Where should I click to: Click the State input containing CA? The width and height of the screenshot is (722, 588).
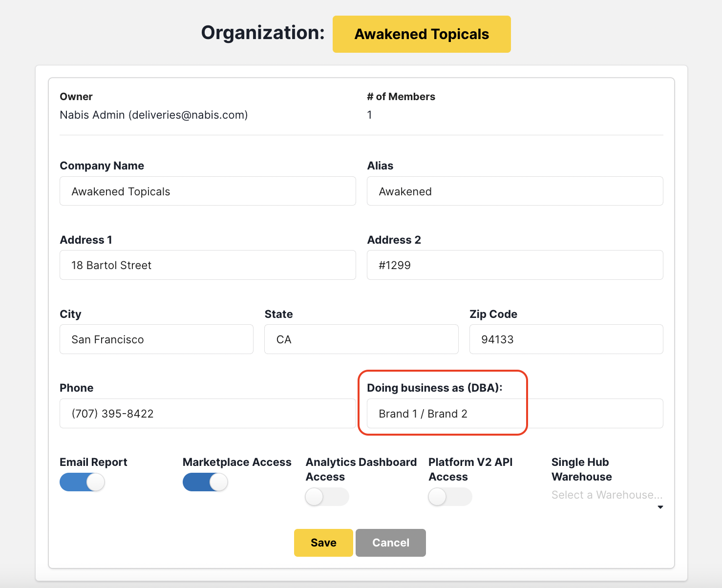[361, 339]
